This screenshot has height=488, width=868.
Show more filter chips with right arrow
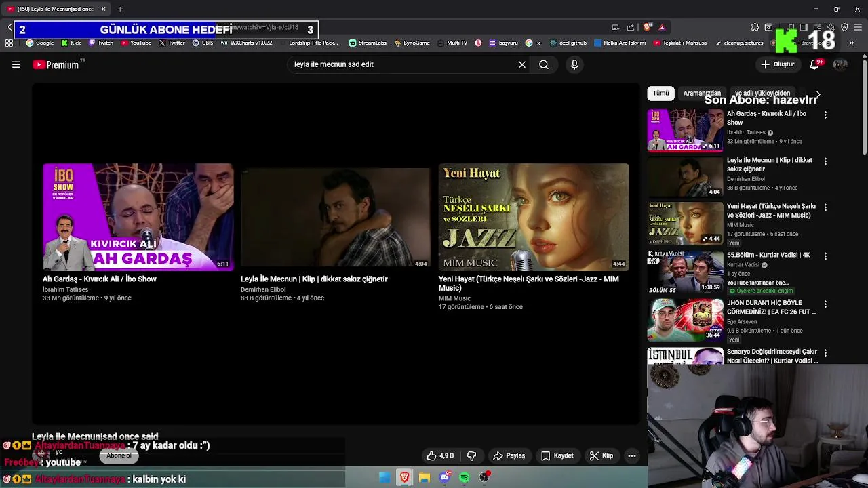(818, 95)
